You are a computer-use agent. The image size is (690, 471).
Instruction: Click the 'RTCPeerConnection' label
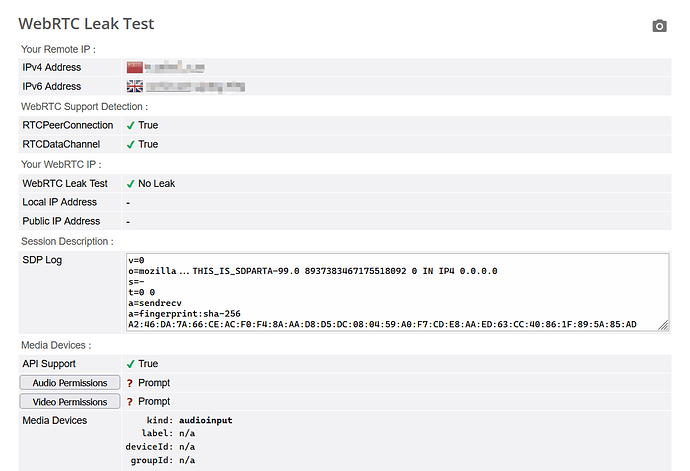[68, 125]
